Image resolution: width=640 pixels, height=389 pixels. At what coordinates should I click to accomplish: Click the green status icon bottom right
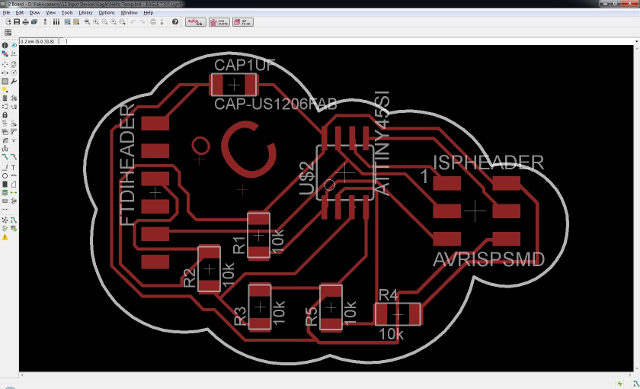(x=620, y=384)
